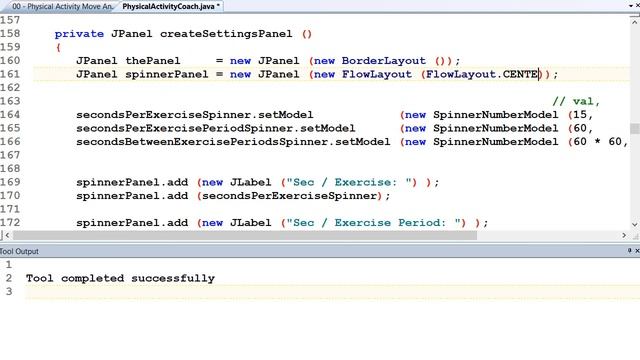Click BorderLayout on line 160

click(384, 61)
